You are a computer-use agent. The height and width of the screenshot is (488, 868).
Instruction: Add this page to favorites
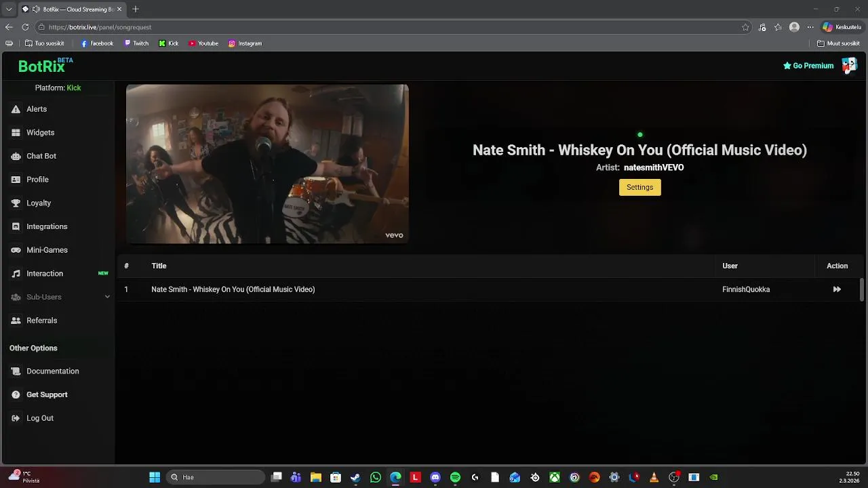point(745,27)
